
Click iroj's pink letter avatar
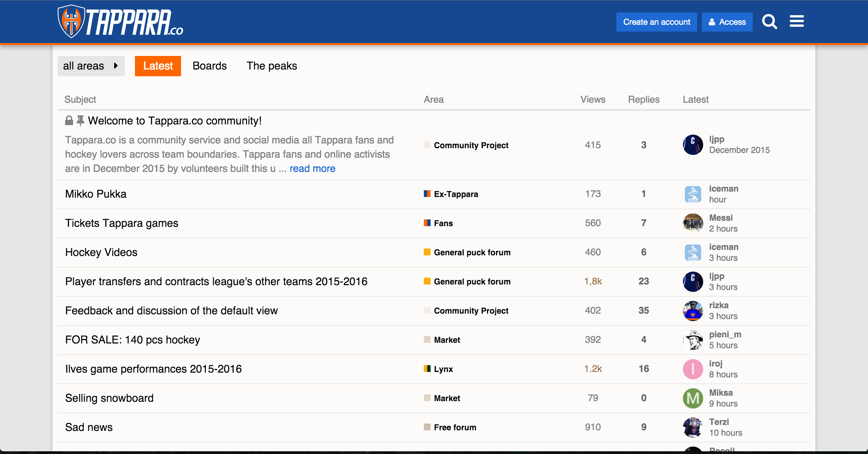tap(693, 369)
